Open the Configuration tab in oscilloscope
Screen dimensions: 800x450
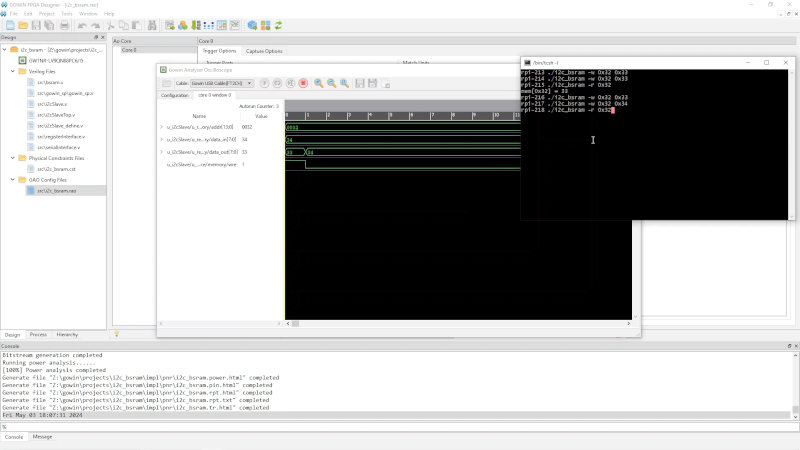point(175,95)
